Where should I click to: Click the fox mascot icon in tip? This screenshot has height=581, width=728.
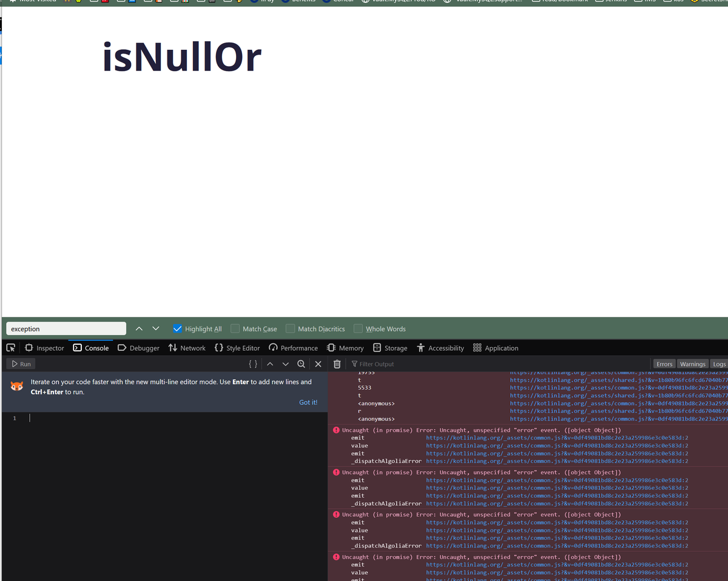click(17, 386)
